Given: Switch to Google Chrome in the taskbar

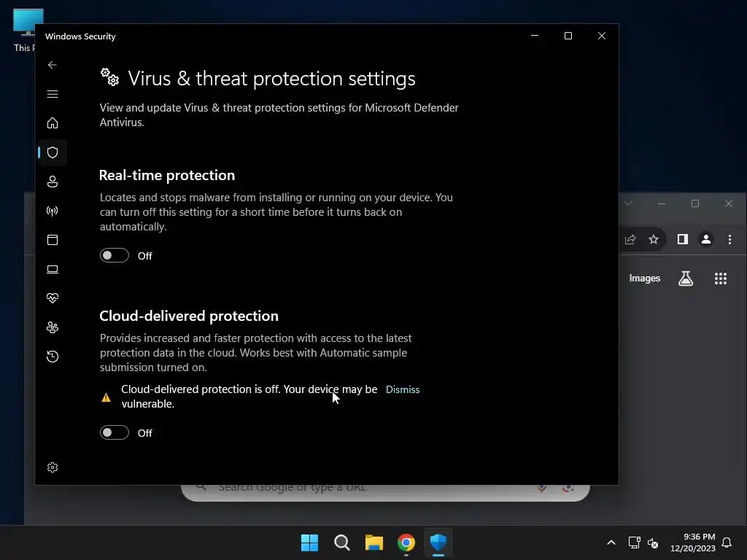Looking at the screenshot, I should pyautogui.click(x=406, y=542).
